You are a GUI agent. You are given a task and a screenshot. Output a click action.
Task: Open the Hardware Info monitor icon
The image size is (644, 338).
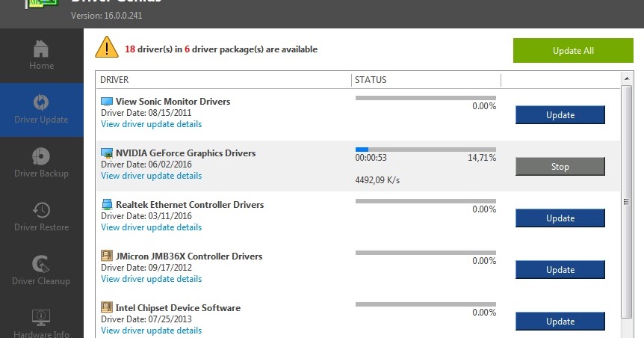pos(41,318)
